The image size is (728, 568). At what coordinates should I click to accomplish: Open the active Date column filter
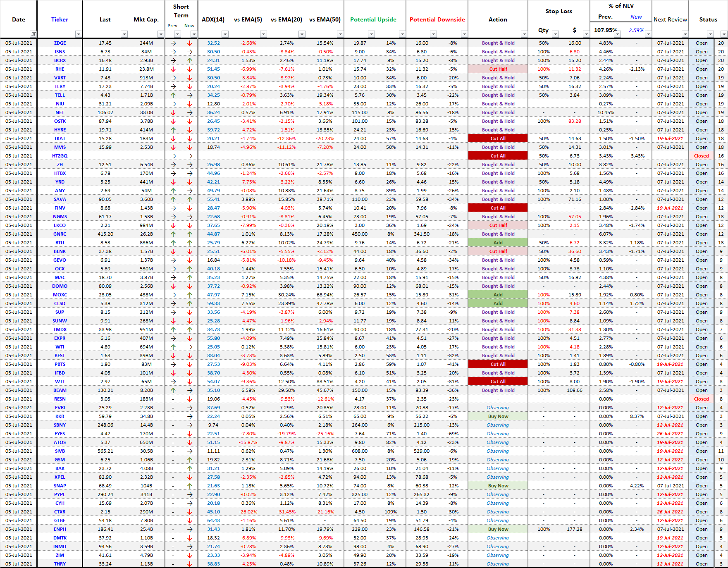(x=33, y=34)
